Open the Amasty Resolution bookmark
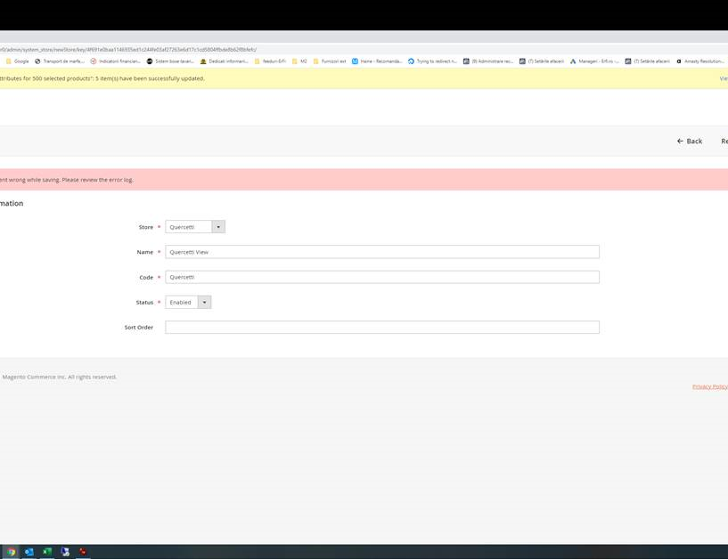The image size is (728, 560). click(700, 61)
